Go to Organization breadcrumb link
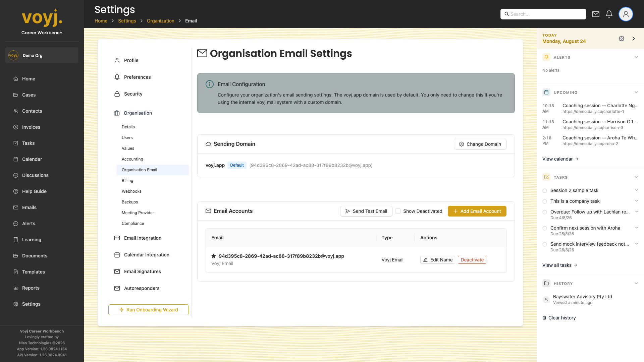The height and width of the screenshot is (362, 644). tap(160, 21)
